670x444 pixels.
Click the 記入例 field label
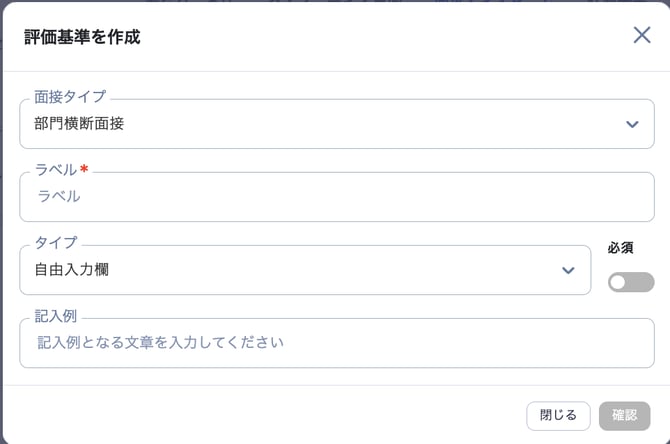click(x=56, y=316)
